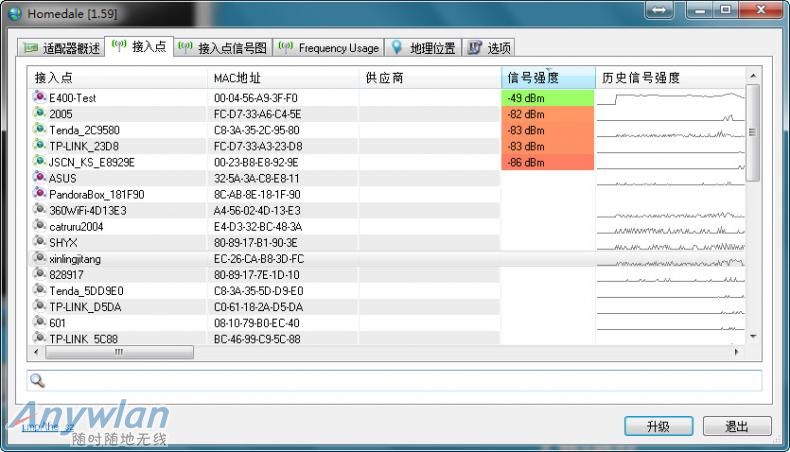Click the vertical scrollbar down arrow
Viewport: 790px width, 452px height.
coord(753,336)
